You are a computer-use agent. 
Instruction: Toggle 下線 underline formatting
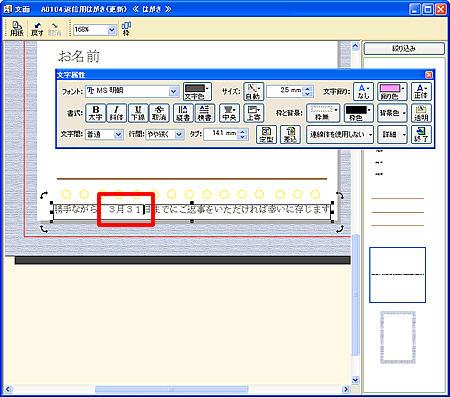138,113
